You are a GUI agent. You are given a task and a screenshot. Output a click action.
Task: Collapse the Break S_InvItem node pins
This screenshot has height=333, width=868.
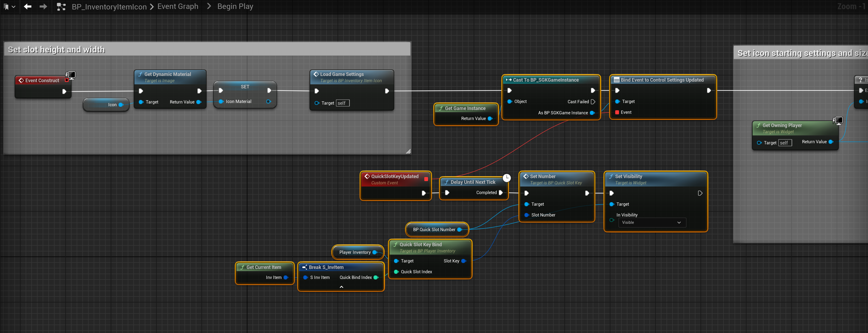(341, 287)
